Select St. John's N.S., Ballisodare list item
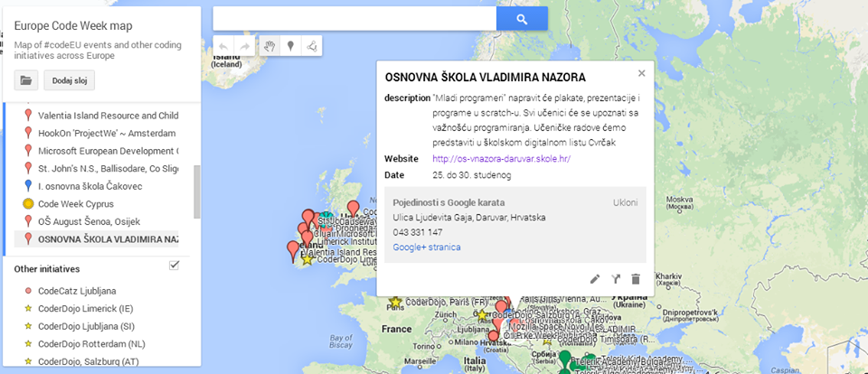The height and width of the screenshot is (374, 868). [108, 169]
